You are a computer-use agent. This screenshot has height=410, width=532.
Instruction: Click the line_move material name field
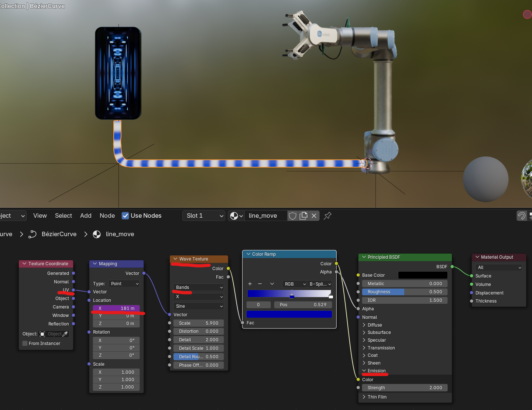pos(266,216)
